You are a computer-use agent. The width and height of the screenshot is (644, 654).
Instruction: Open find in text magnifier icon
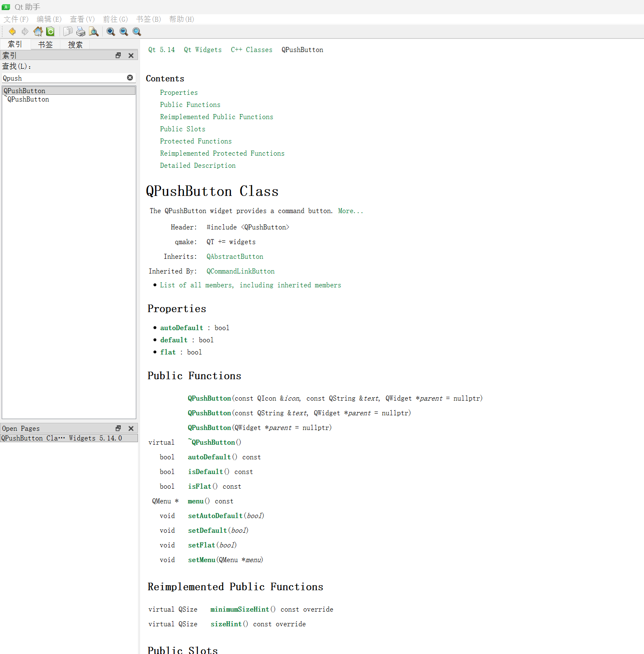pyautogui.click(x=94, y=31)
